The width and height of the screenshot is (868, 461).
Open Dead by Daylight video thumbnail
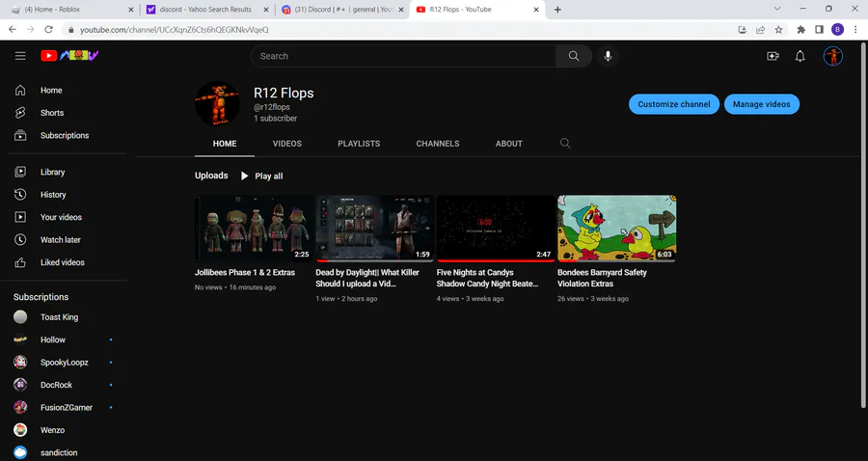375,228
